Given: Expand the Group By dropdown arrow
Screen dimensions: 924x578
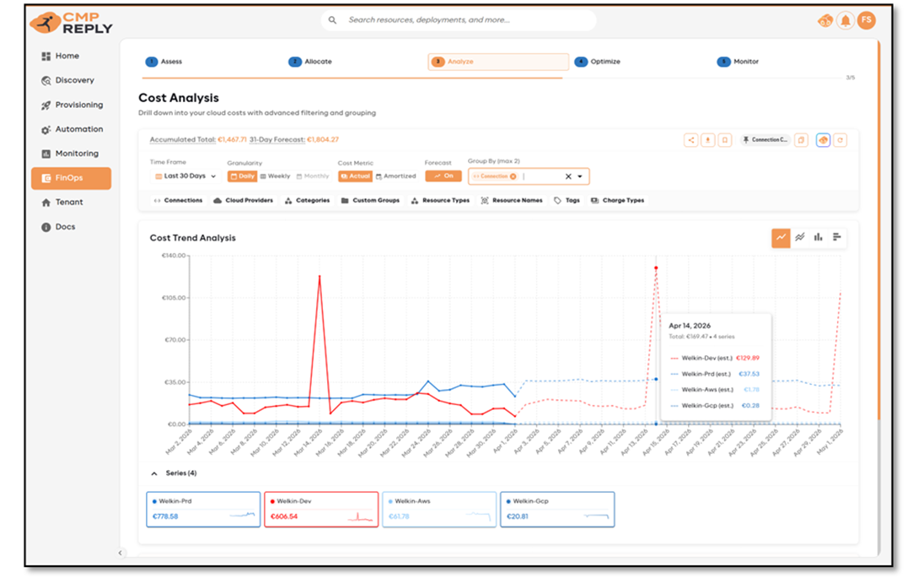Looking at the screenshot, I should pos(580,176).
